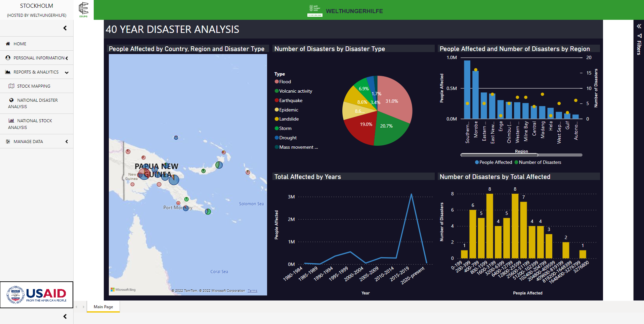644x324 pixels.
Task: Open the Filters pane with the double chevron
Action: click(x=639, y=26)
